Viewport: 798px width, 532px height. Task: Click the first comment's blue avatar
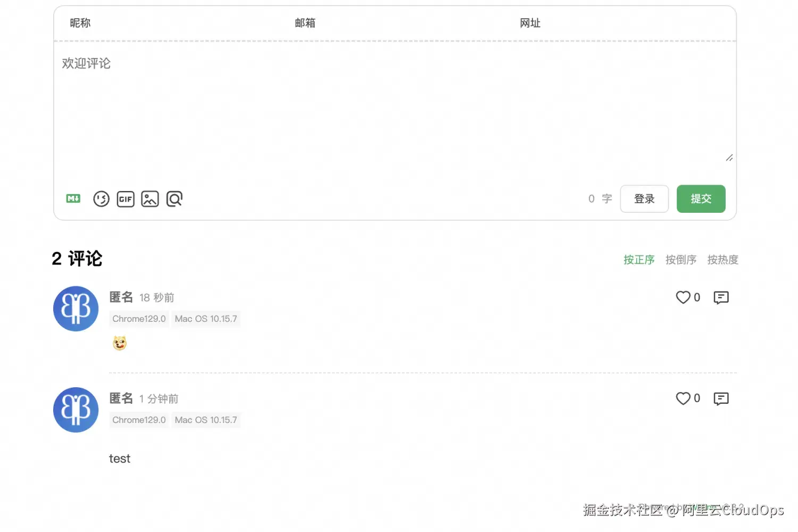pyautogui.click(x=76, y=309)
